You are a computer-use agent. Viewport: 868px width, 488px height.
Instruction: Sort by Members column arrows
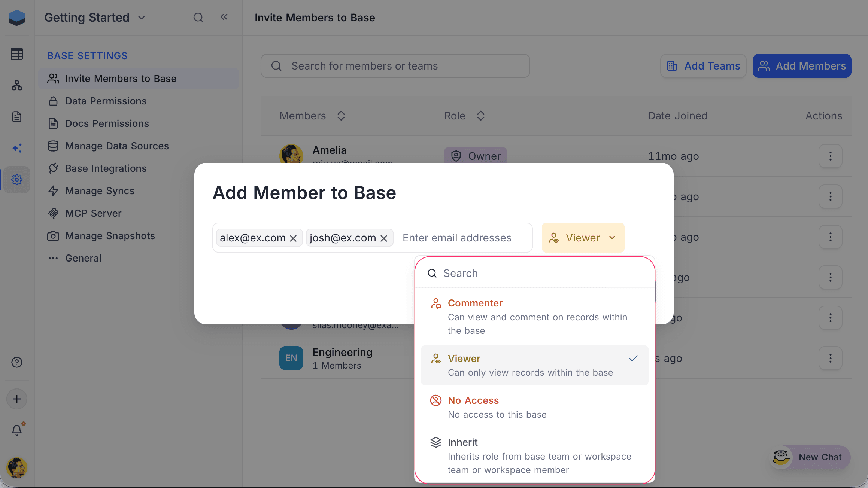(x=341, y=116)
